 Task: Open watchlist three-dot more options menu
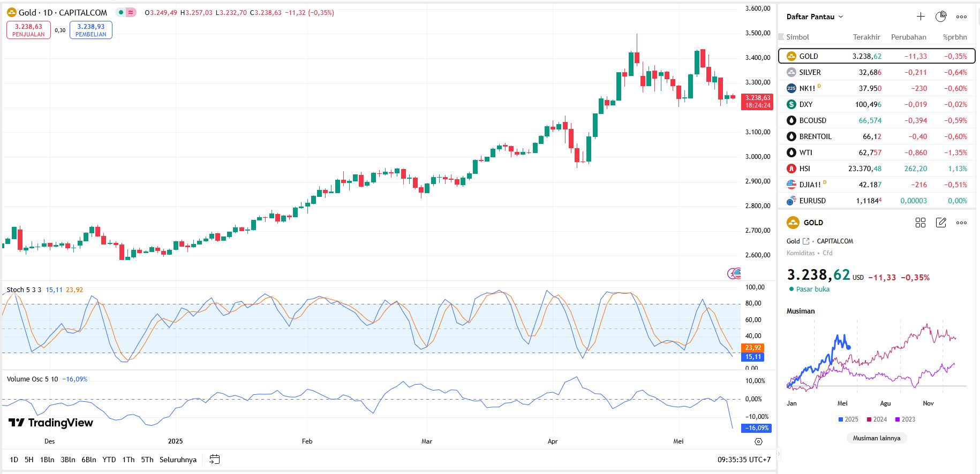point(962,17)
